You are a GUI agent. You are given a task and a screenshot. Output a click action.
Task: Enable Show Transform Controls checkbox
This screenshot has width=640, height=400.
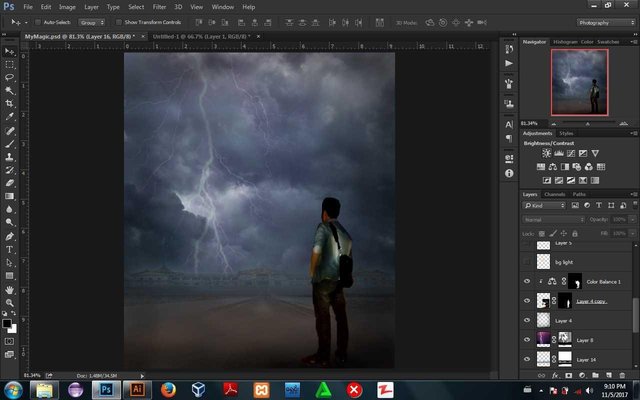(117, 21)
